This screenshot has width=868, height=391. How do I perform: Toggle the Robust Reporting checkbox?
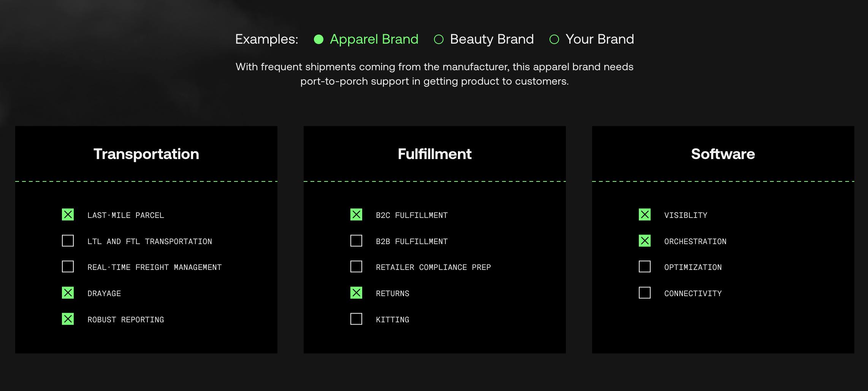pos(68,319)
